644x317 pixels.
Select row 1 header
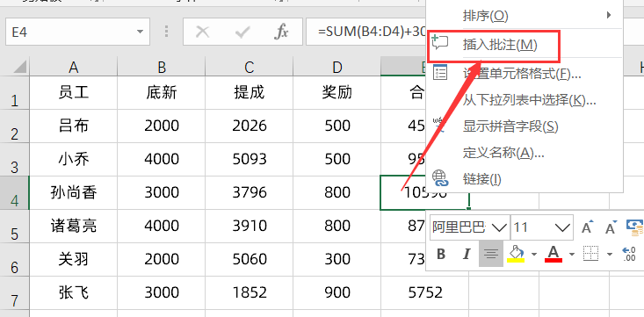point(15,93)
